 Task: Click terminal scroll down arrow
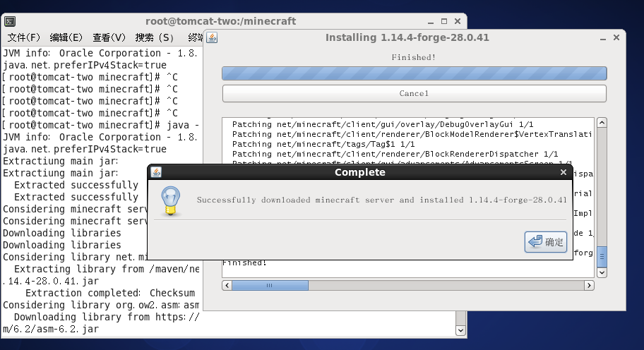click(x=461, y=330)
